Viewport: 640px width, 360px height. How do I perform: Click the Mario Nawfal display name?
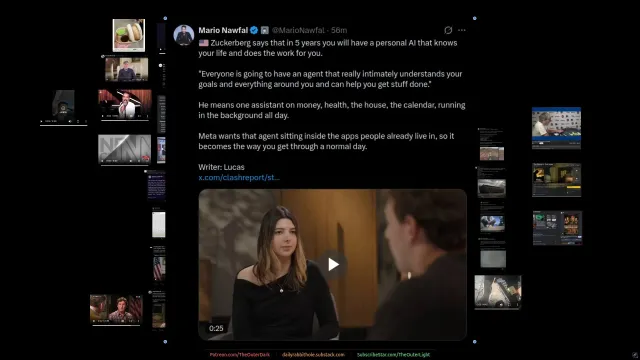(x=223, y=30)
